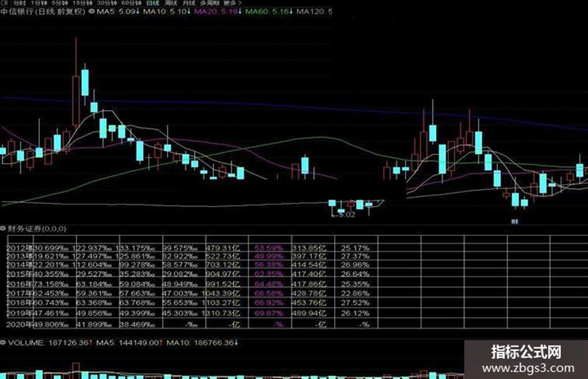Click the 397.17亿 cell in 2013 row
This screenshot has width=588, height=379.
point(309,256)
